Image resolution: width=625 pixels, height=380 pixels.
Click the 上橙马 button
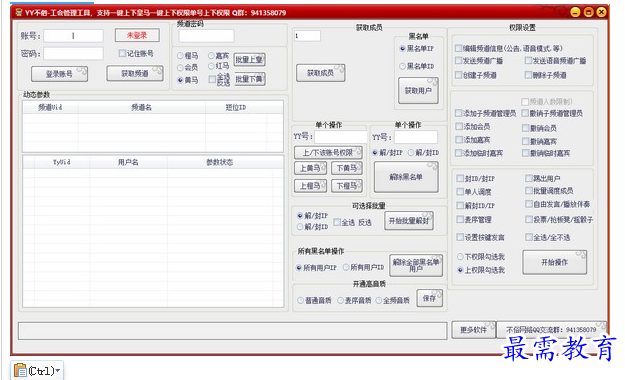tap(311, 186)
